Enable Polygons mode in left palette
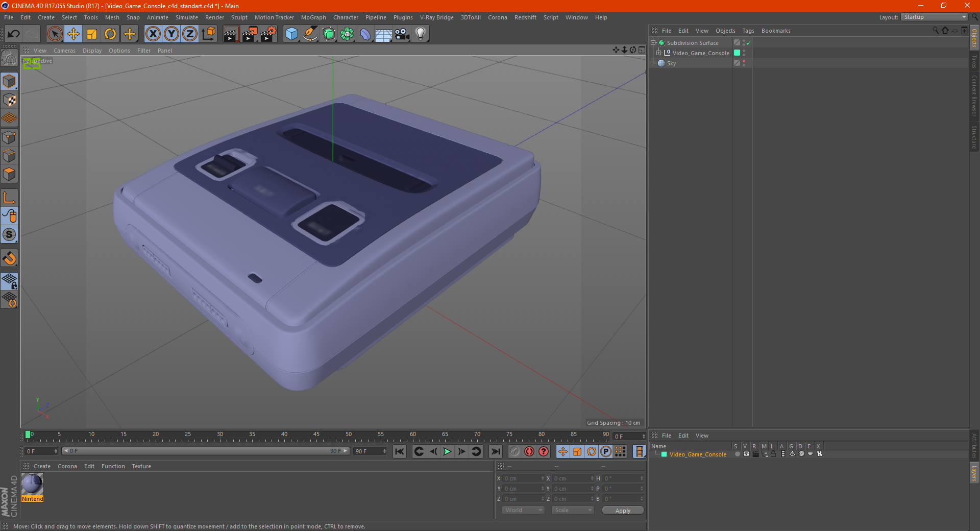Image resolution: width=980 pixels, height=531 pixels. tap(9, 174)
